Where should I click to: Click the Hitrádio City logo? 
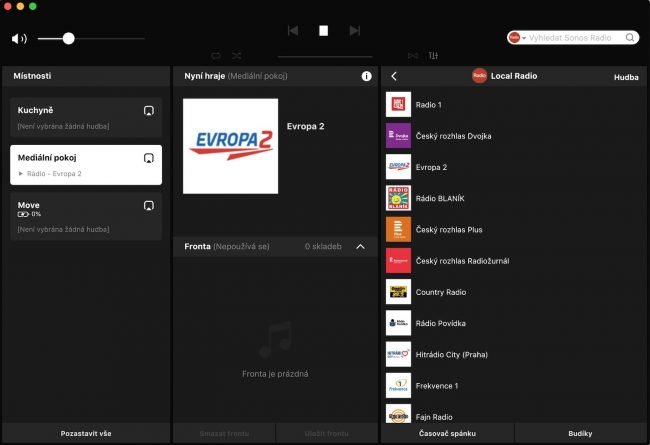point(398,354)
